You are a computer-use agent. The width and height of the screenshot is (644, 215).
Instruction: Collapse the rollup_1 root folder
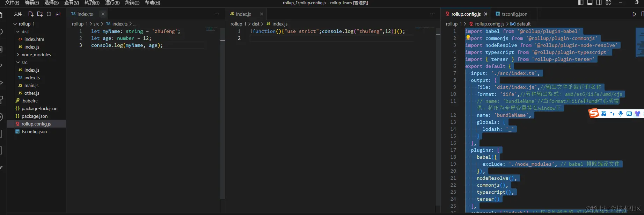click(x=15, y=24)
